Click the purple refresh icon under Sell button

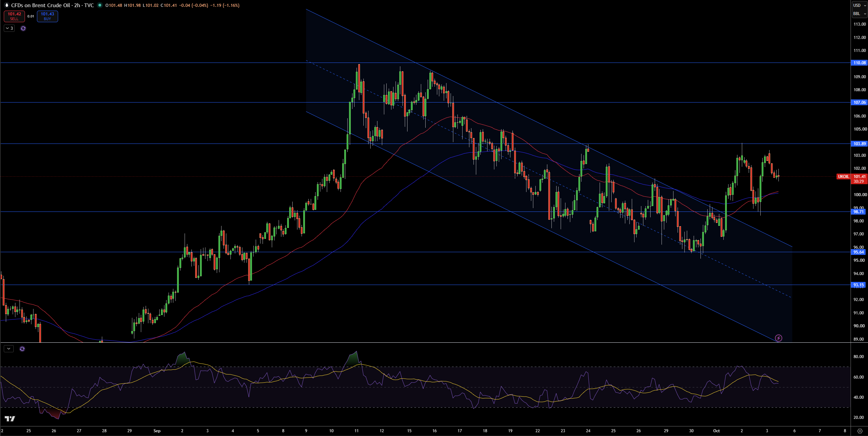[x=23, y=28]
